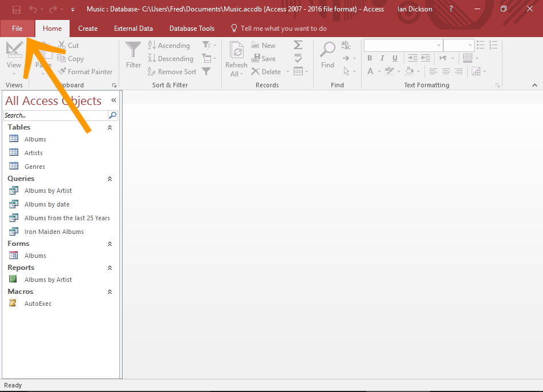The height and width of the screenshot is (392, 543).
Task: Switch to the Create tab
Action: click(88, 28)
